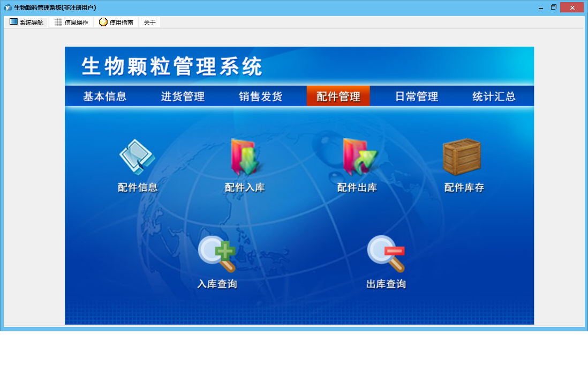Minimize the application window
588x387 pixels.
(541, 8)
